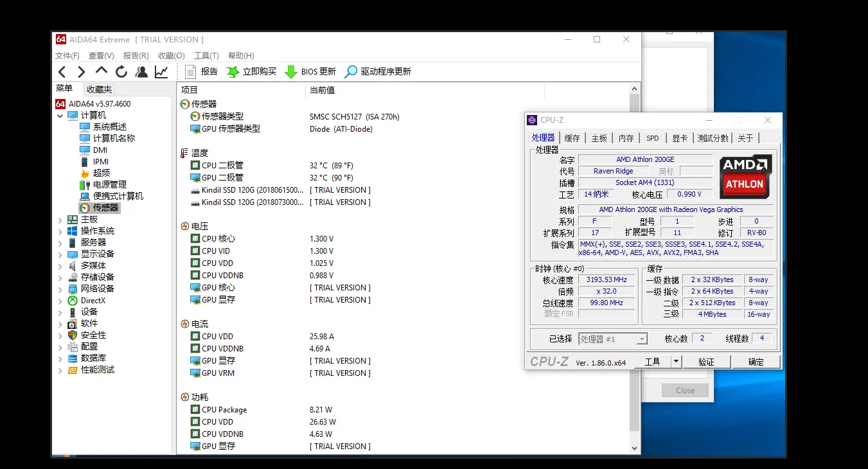Switch to 关于 tab in CPU-Z
868x469 pixels.
745,138
